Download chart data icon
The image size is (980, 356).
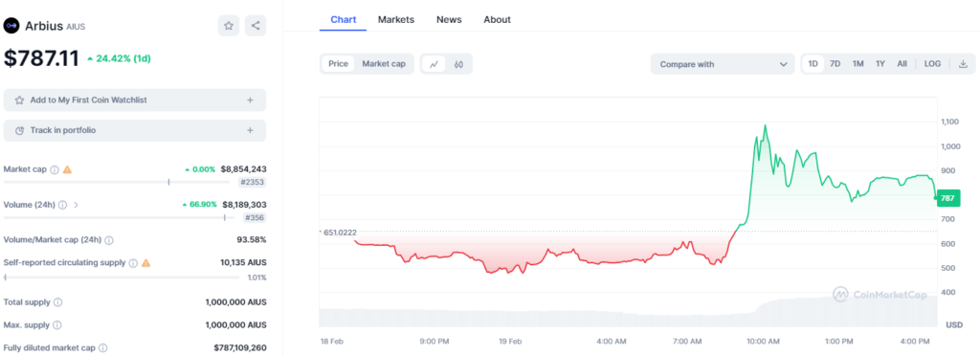(x=963, y=64)
